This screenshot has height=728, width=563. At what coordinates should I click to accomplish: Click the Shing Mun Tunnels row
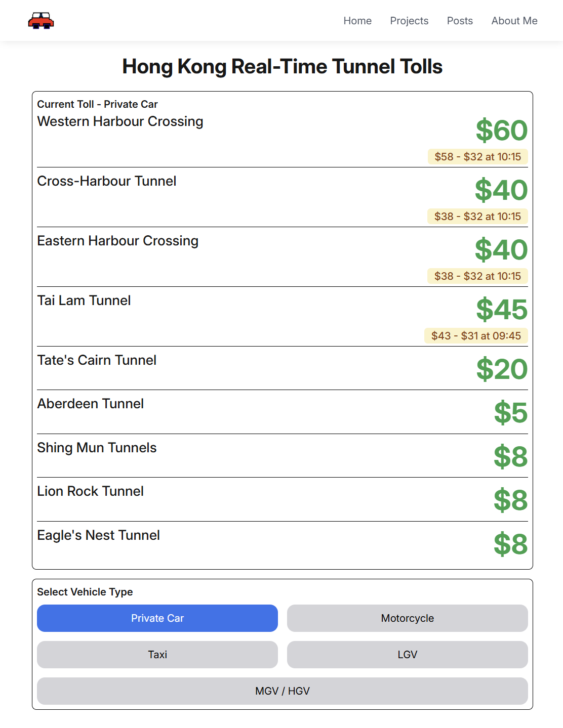(97, 448)
